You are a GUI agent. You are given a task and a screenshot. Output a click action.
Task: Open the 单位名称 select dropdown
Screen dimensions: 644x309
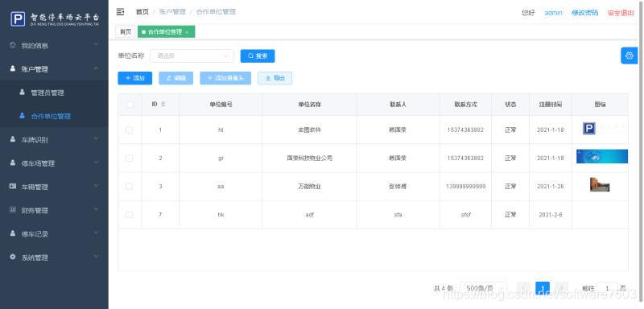pyautogui.click(x=192, y=56)
